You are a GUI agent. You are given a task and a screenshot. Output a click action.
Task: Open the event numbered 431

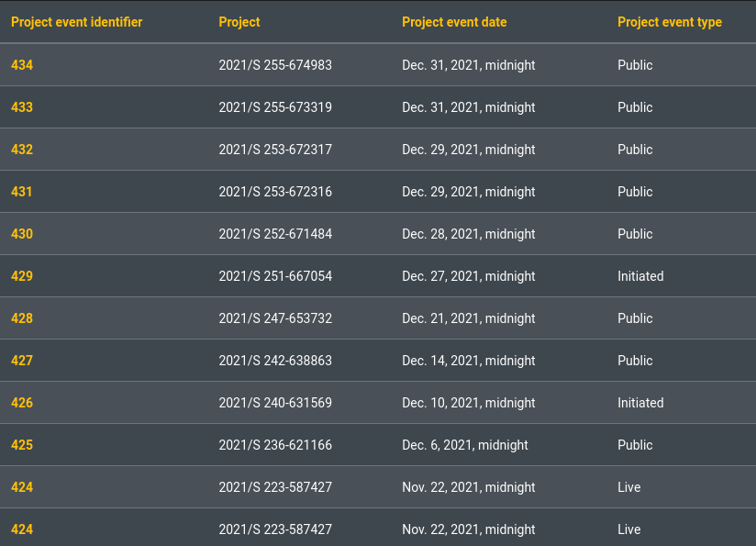click(x=22, y=192)
